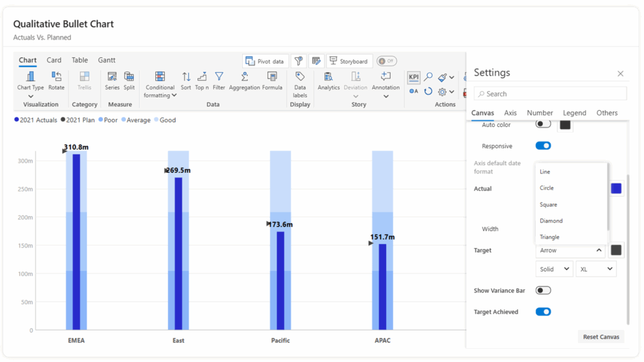Choose Square from the shape list
Screen dimensions: 644x362
571,204
